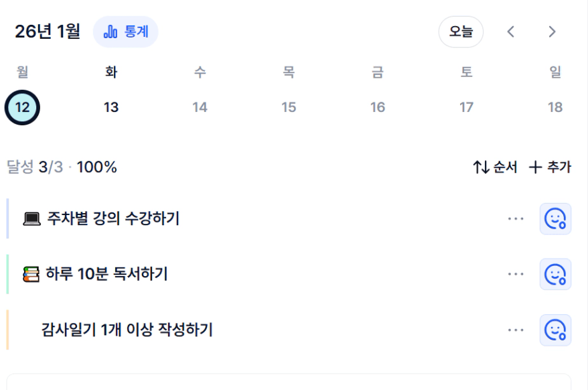Open more options for 하루 10분 독서하기

(x=516, y=274)
